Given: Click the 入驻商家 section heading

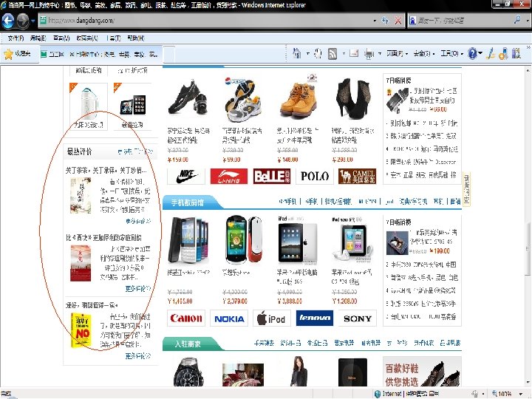Looking at the screenshot, I should click(x=188, y=344).
